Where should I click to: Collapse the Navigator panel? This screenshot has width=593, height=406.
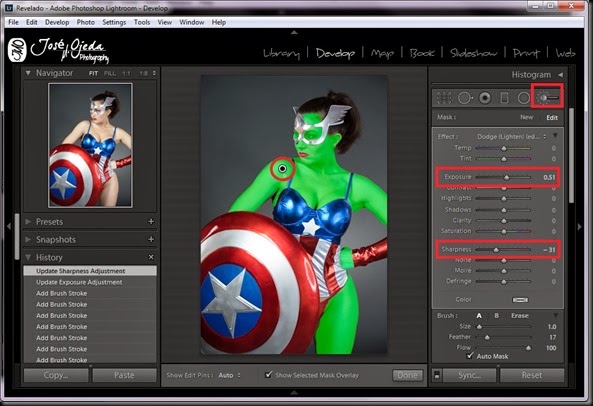(x=28, y=73)
